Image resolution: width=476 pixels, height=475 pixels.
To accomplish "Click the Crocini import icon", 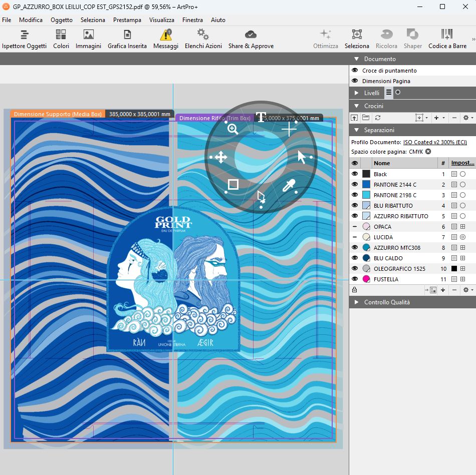I will (x=354, y=118).
